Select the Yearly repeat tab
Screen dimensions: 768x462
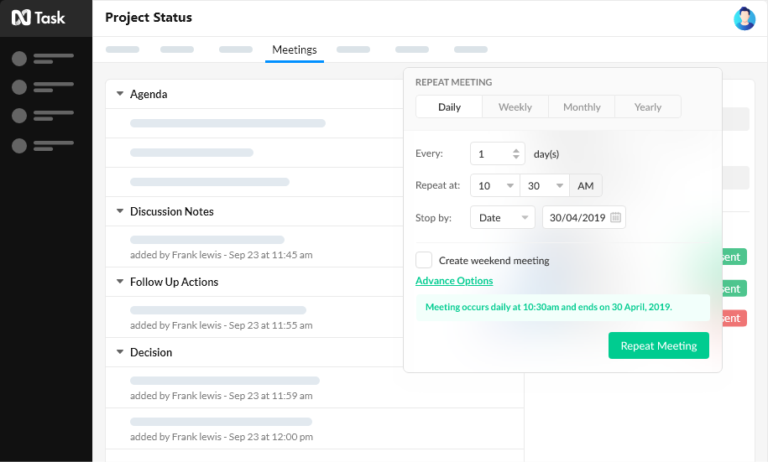tap(647, 107)
